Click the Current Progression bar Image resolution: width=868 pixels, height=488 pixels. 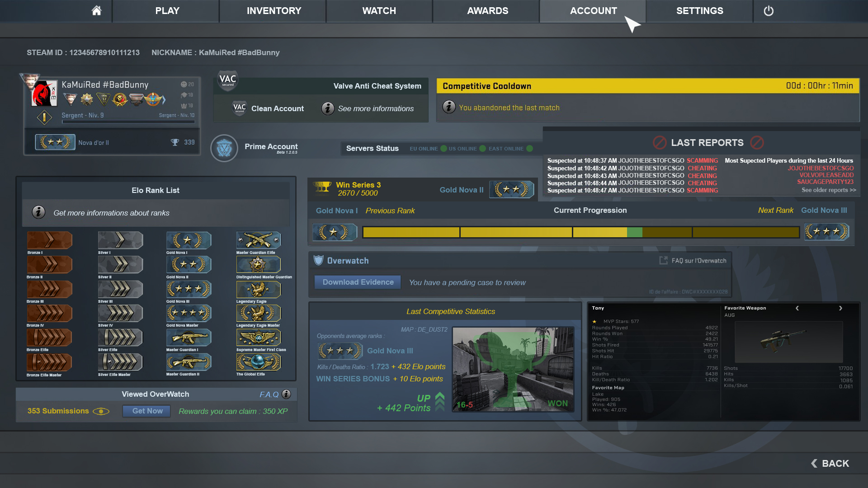tap(580, 232)
